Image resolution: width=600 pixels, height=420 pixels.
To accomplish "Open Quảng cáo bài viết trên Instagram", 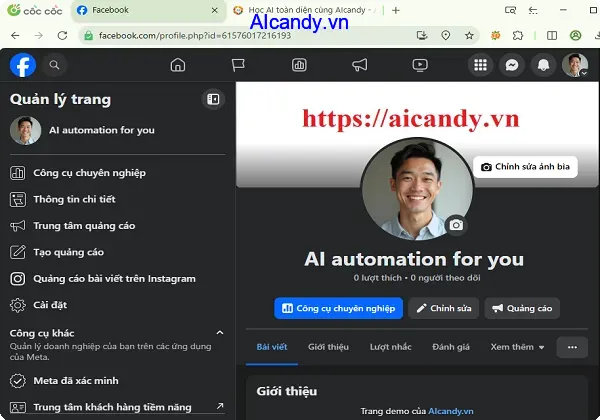I will point(117,278).
